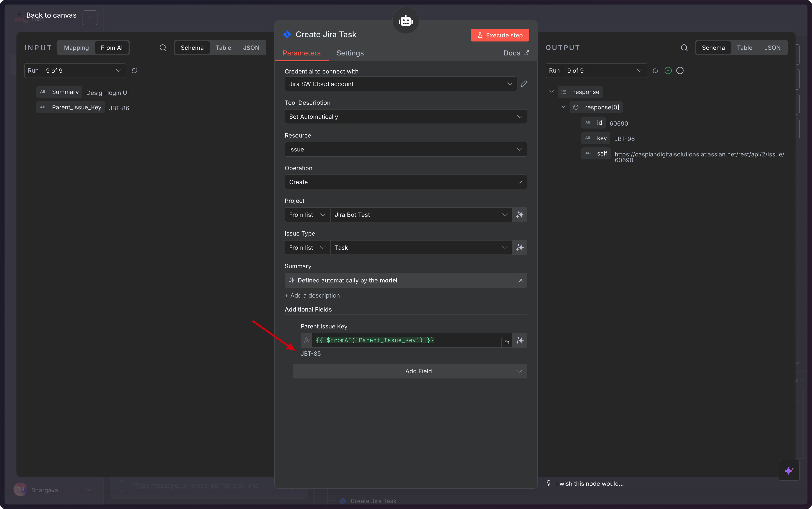This screenshot has height=509, width=812.
Task: Click the output info circle icon
Action: 680,71
